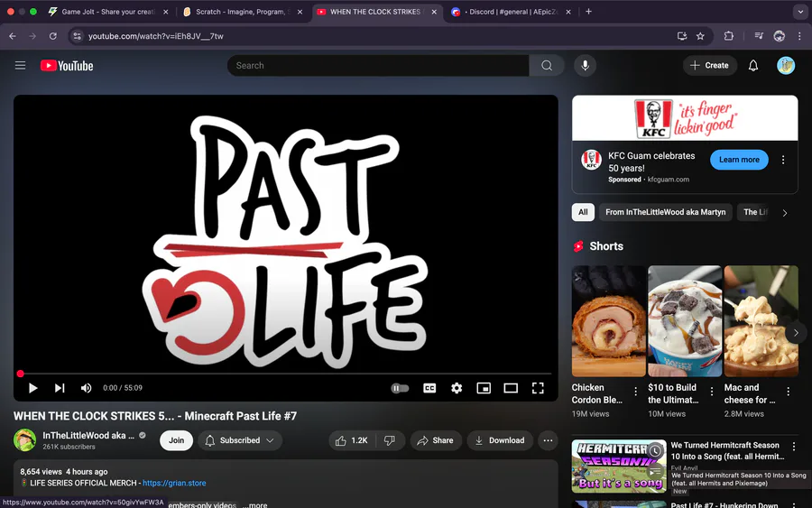Open Chicken Cordon Bleu short thumbnail

click(608, 321)
